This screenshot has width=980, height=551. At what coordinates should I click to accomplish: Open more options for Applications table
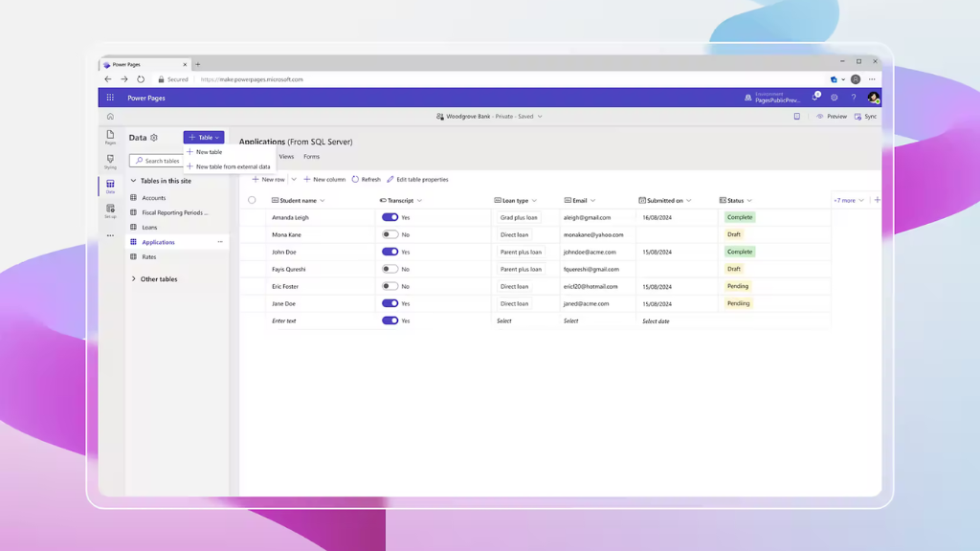(220, 242)
